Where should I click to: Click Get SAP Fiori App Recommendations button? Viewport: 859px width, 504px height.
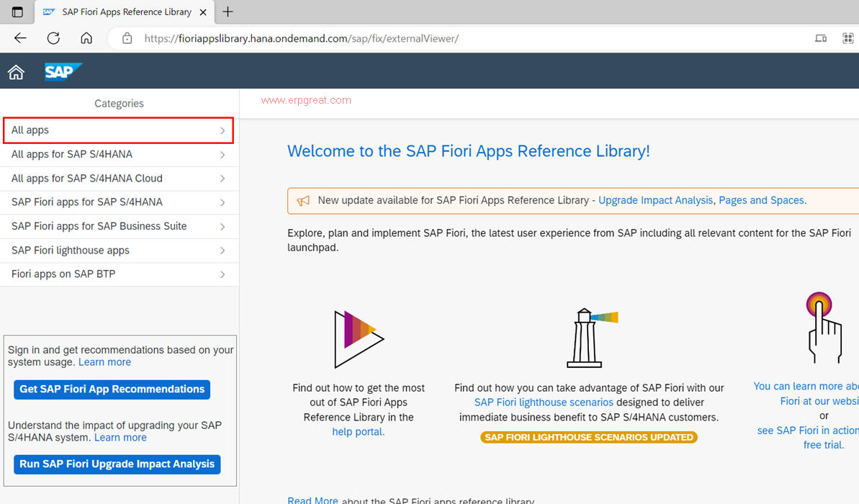[112, 390]
